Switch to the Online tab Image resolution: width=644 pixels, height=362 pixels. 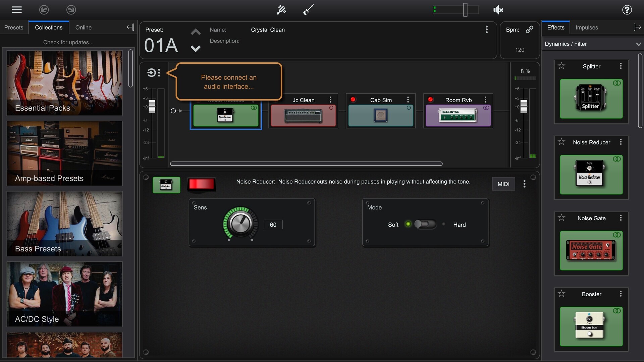point(84,27)
